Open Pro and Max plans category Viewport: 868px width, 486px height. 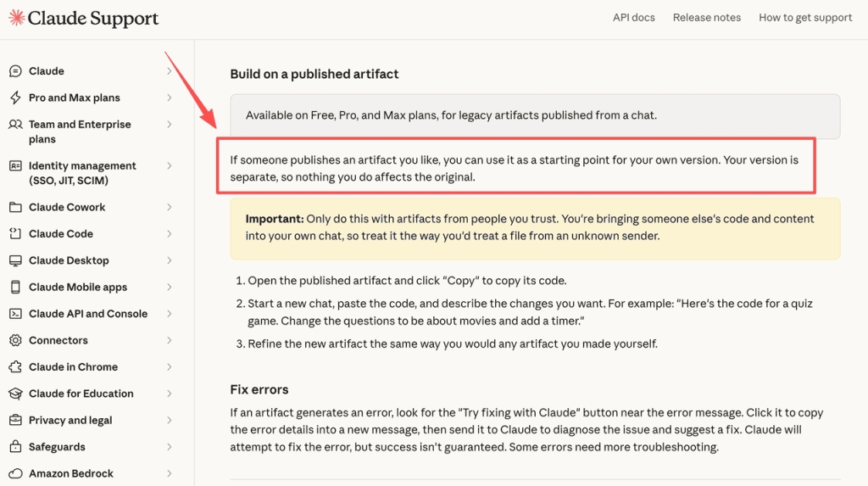point(75,98)
